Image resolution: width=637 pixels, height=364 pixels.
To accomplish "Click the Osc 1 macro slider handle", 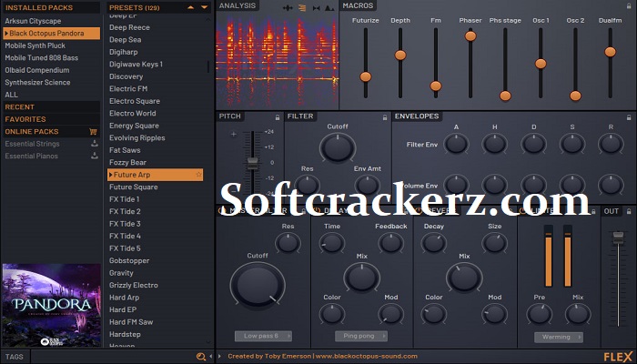I will 541,64.
